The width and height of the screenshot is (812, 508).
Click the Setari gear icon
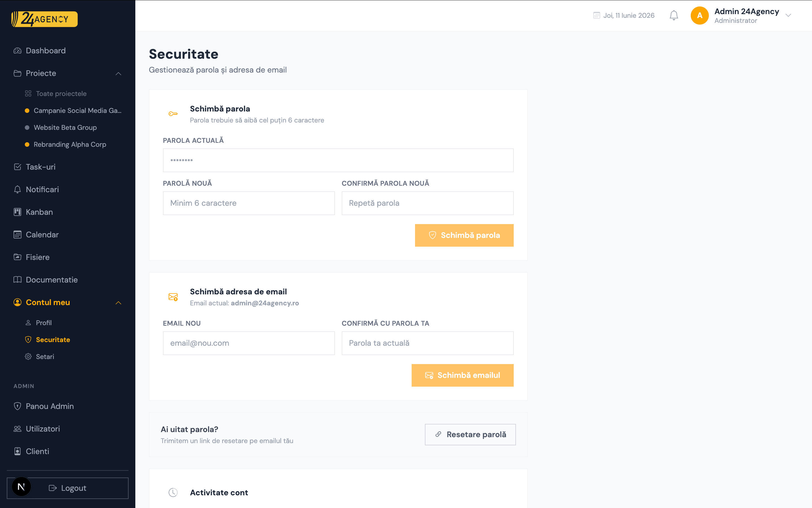(28, 357)
